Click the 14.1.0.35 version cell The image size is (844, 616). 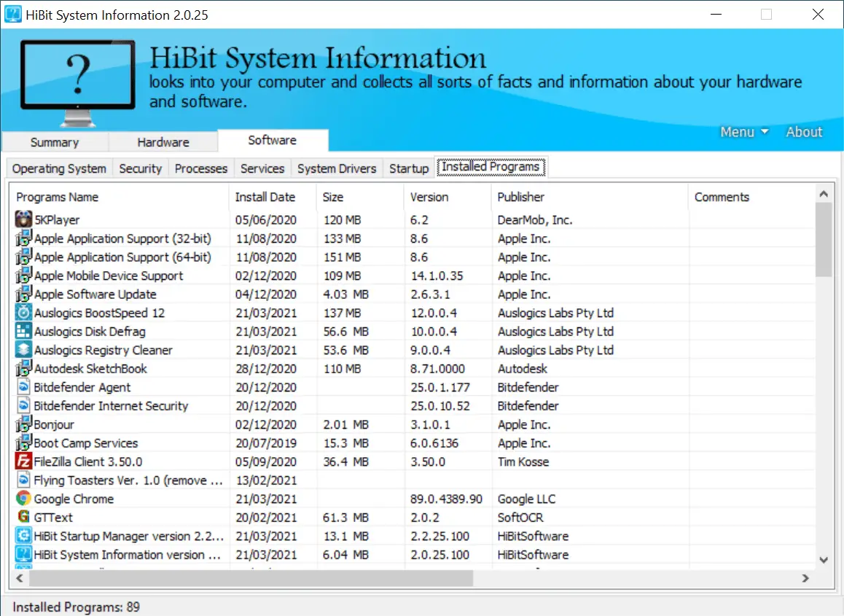click(x=437, y=276)
